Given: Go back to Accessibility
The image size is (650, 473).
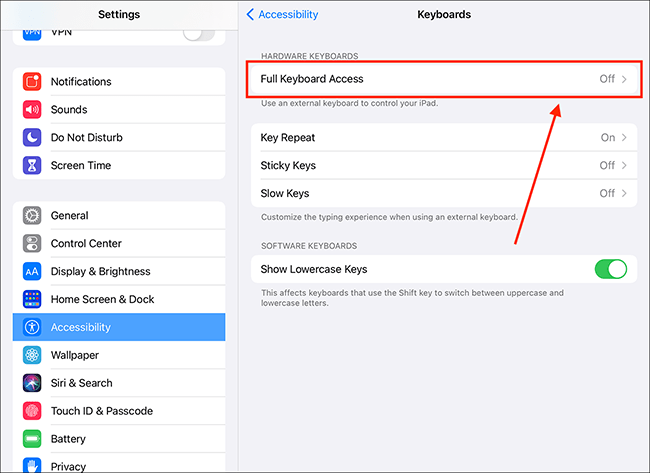Looking at the screenshot, I should [x=282, y=15].
